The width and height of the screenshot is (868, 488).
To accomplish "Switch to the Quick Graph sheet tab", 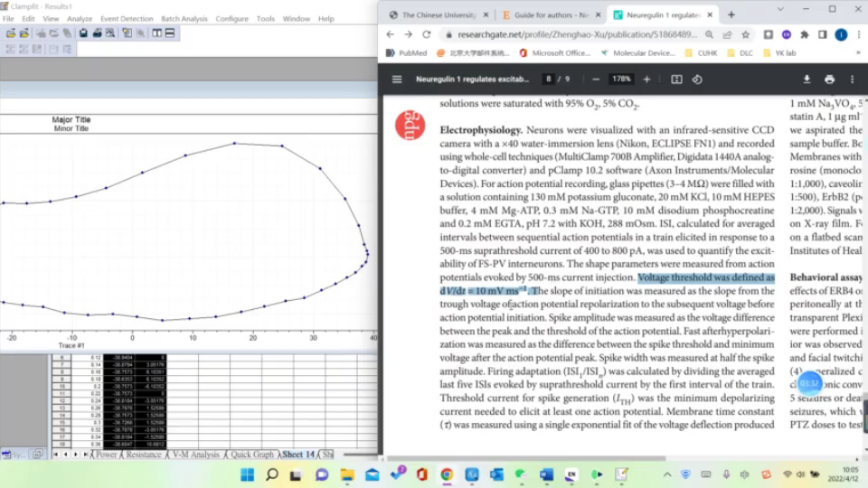I will pos(251,455).
